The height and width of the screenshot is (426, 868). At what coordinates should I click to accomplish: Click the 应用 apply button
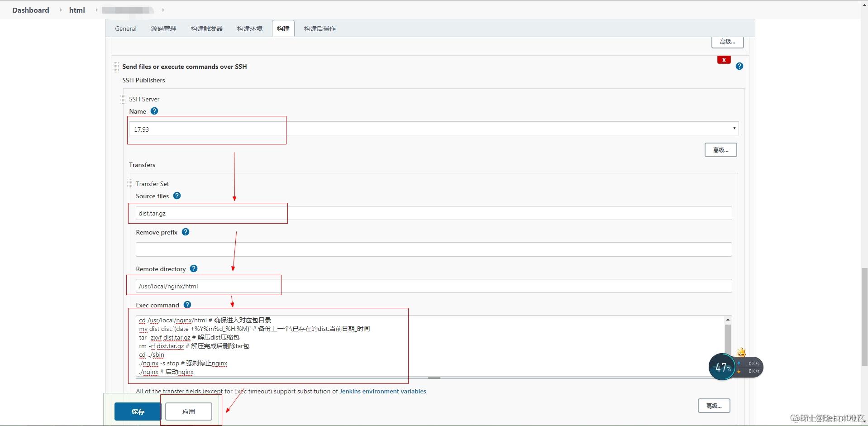(189, 412)
